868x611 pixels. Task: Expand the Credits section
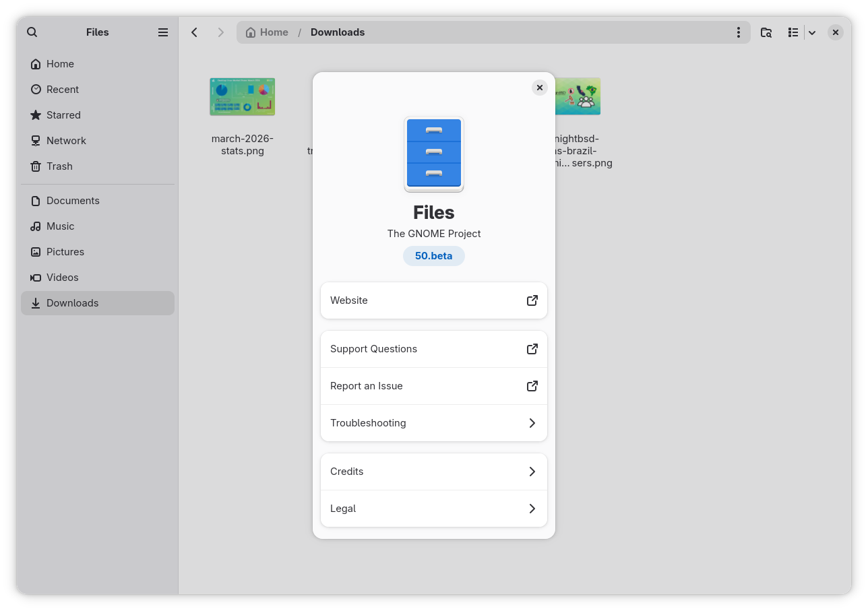(x=433, y=472)
